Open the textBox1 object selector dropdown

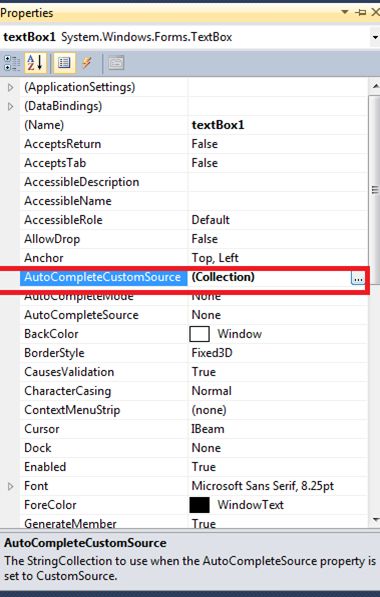375,38
